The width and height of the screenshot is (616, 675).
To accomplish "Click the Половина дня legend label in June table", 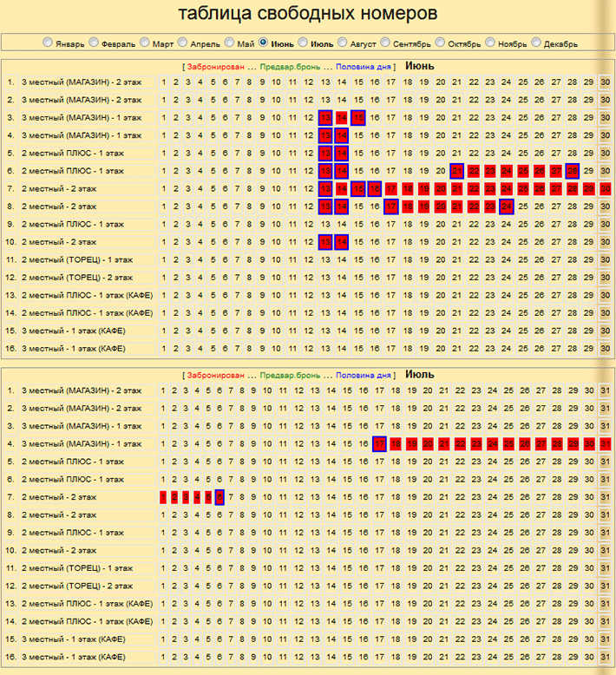I will 364,67.
